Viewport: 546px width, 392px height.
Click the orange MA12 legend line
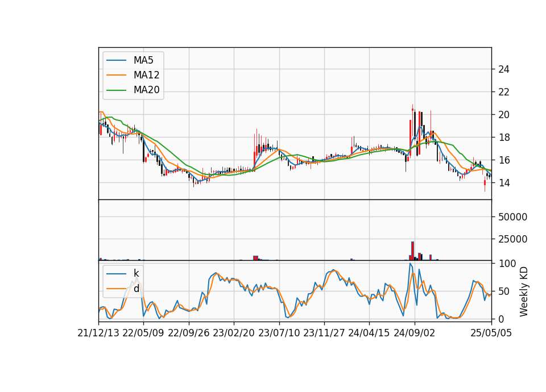[116, 75]
